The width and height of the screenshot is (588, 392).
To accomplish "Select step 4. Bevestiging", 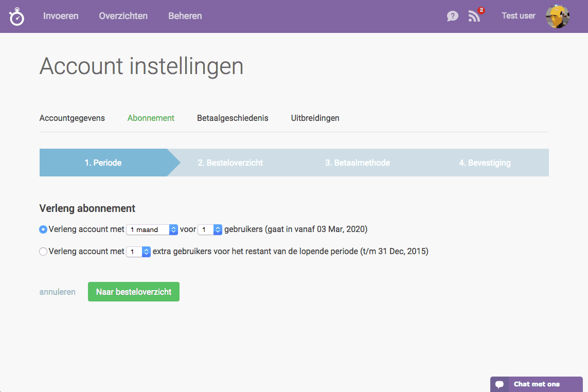I will (x=485, y=163).
